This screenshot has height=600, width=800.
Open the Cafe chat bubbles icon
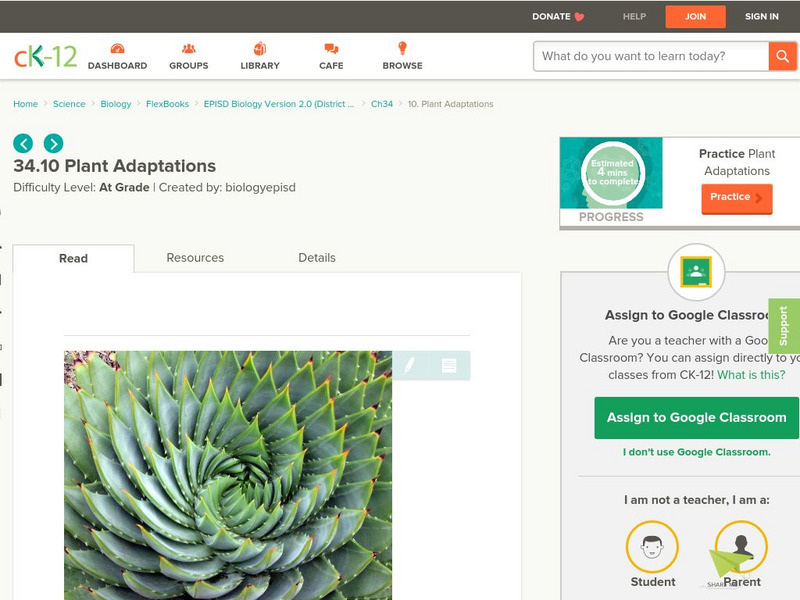[x=331, y=48]
